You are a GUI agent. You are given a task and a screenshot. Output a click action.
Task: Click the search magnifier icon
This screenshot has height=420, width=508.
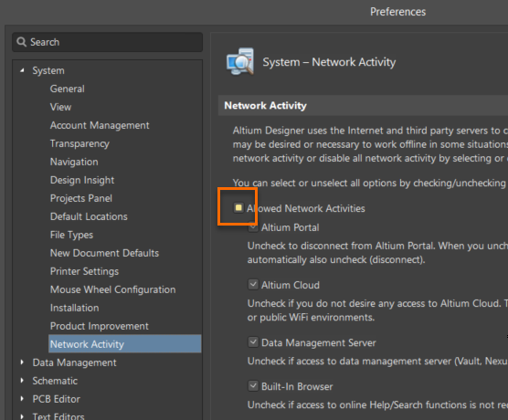[21, 42]
